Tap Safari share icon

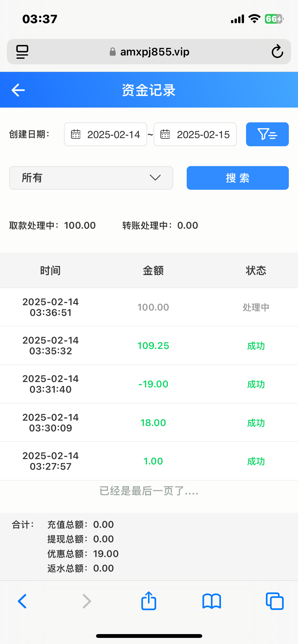pyautogui.click(x=149, y=601)
